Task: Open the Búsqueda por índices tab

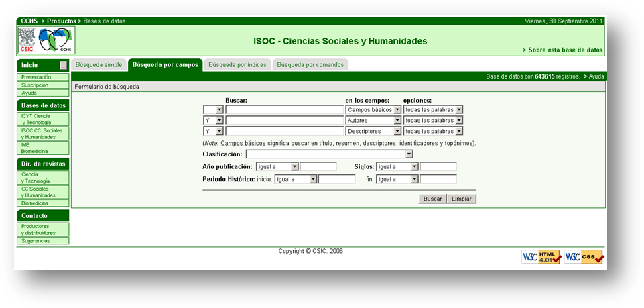Action: pyautogui.click(x=238, y=65)
